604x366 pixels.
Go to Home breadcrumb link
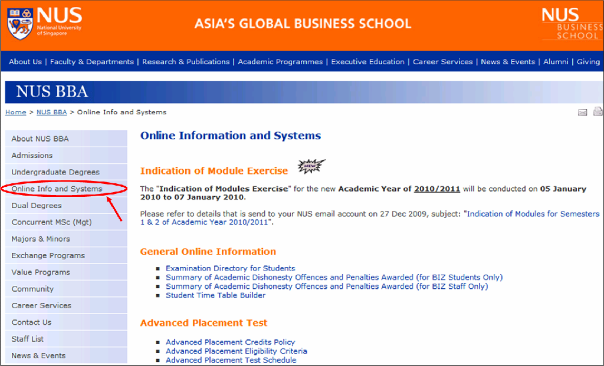pos(15,112)
